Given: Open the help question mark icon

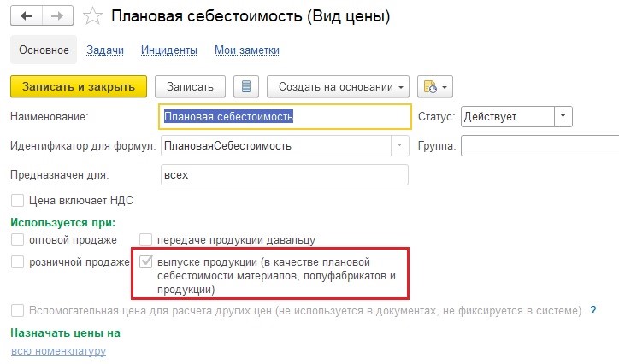Looking at the screenshot, I should pos(592,310).
